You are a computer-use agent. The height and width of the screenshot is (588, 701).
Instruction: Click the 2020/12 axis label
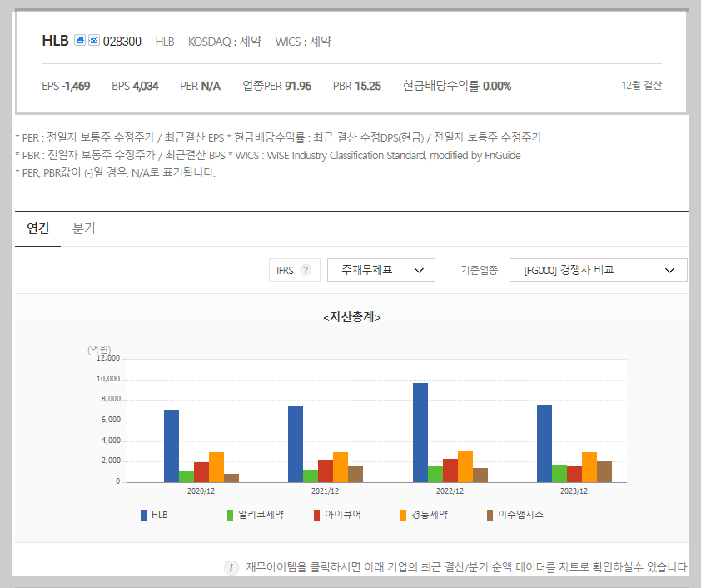201,491
